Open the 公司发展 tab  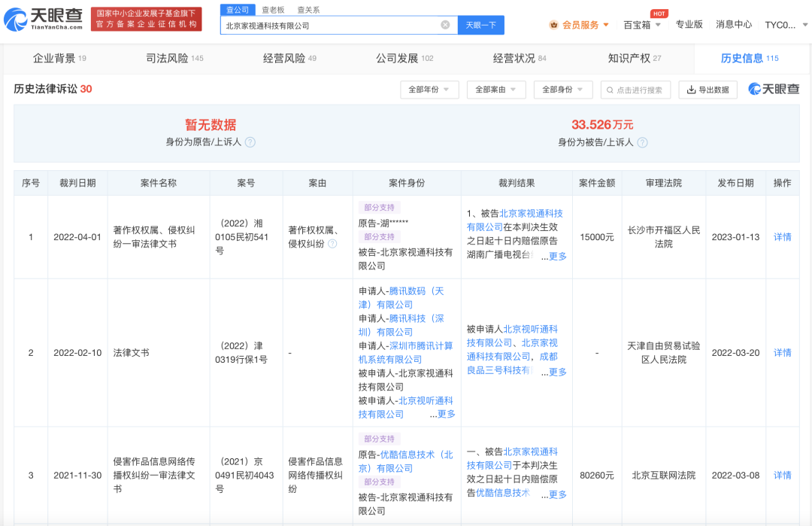[x=404, y=58]
